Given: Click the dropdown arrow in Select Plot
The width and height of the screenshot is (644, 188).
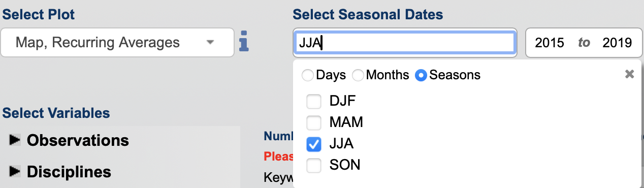Looking at the screenshot, I should click(x=210, y=43).
